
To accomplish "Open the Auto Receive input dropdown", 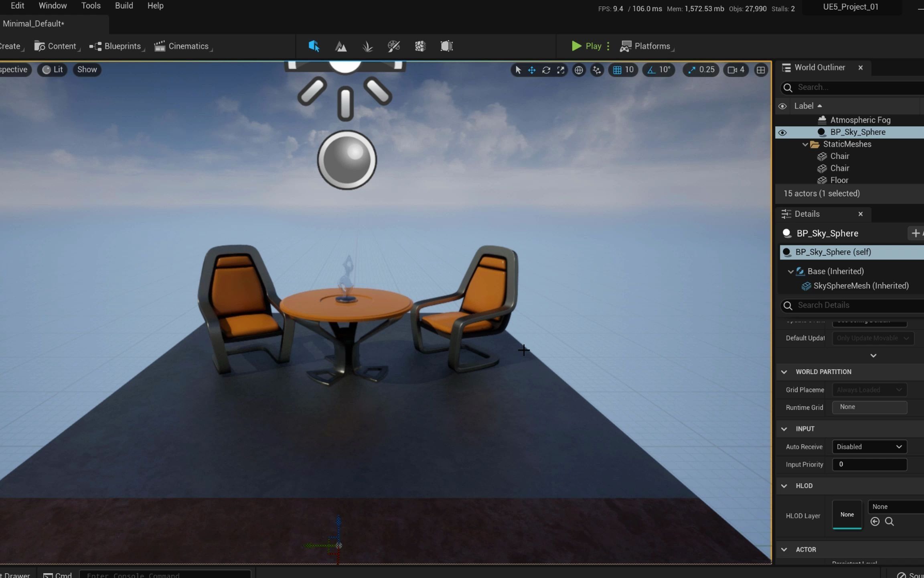I will (x=869, y=446).
